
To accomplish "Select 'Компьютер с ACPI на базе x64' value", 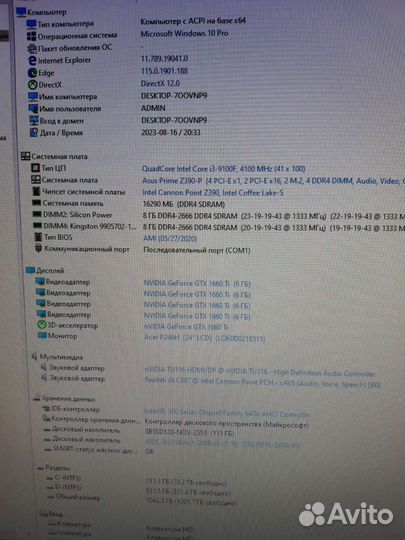I will 193,21.
